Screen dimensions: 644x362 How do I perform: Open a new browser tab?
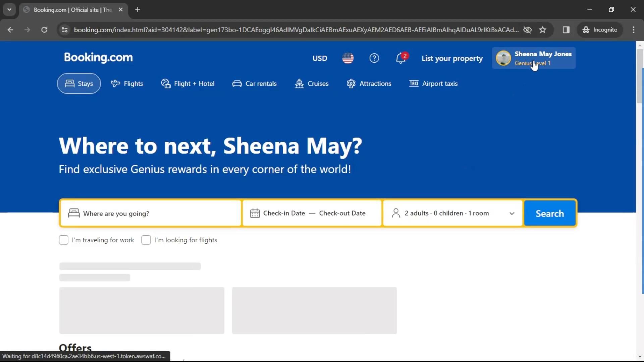coord(138,10)
